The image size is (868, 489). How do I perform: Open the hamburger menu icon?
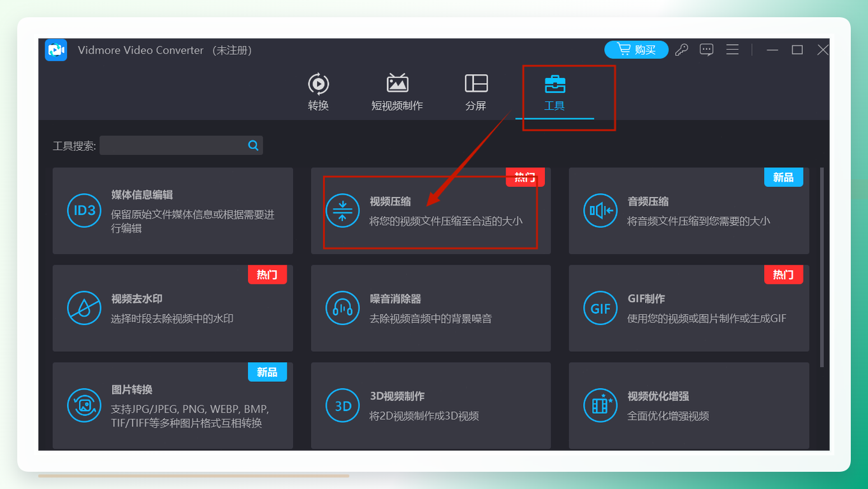click(x=732, y=50)
